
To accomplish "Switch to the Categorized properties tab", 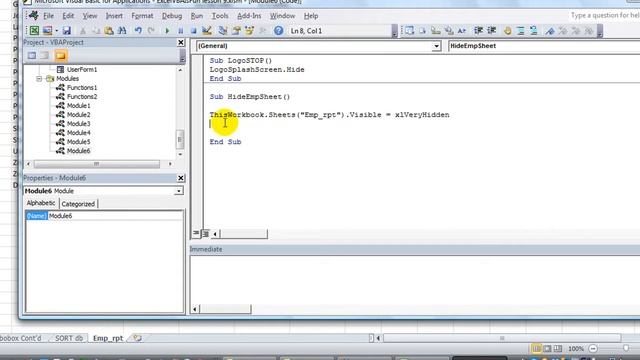I will 78,204.
